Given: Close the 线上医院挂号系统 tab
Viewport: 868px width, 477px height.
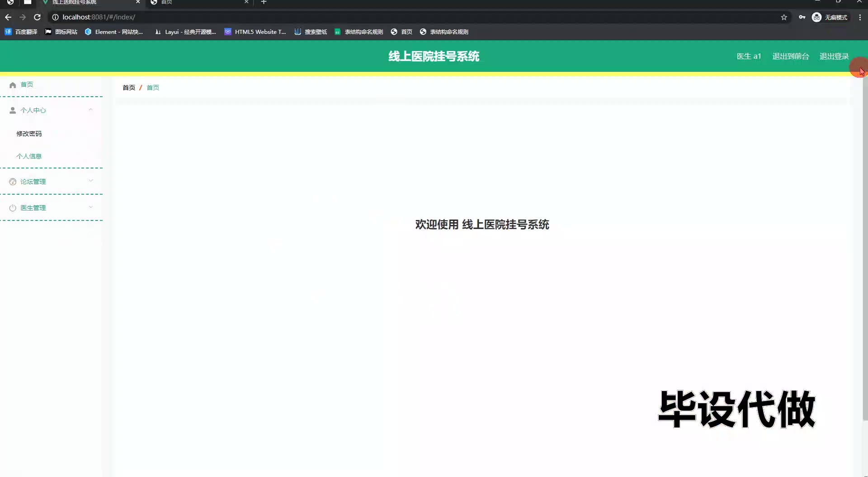Looking at the screenshot, I should pos(138,2).
